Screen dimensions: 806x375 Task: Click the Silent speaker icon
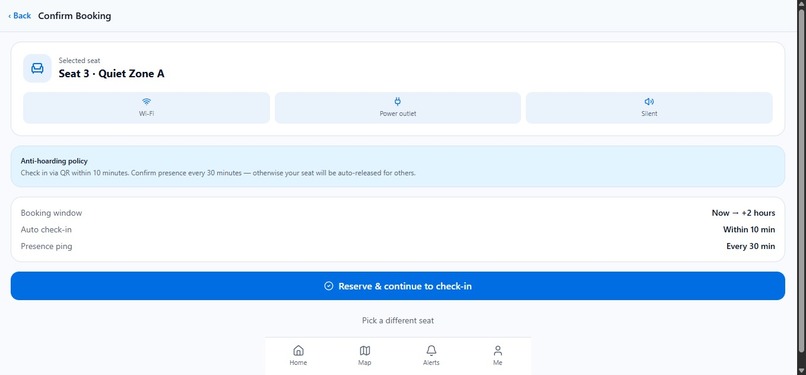[649, 102]
